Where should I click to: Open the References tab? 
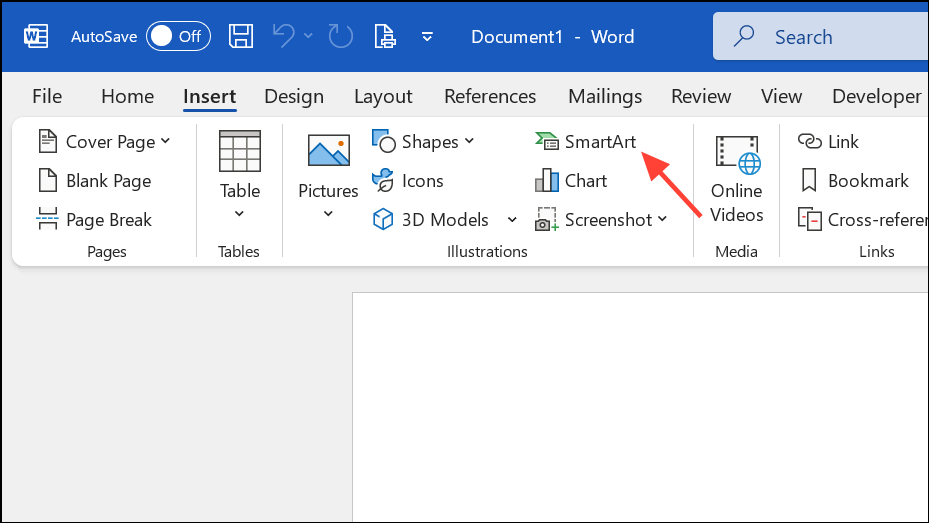coord(490,96)
